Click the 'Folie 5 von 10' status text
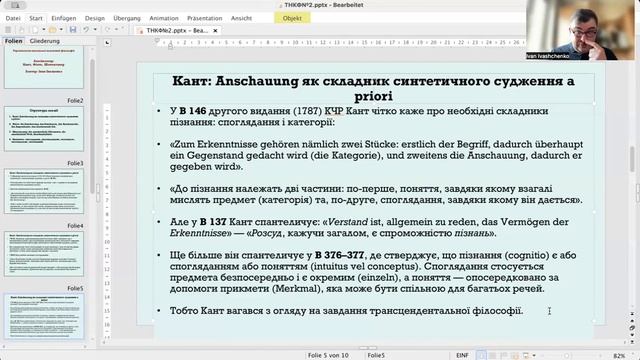 click(x=328, y=356)
